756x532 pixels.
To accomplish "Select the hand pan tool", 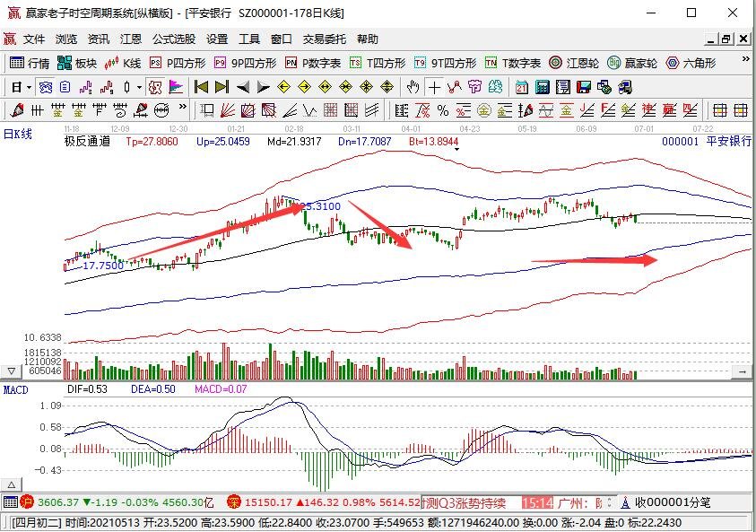I will tap(413, 87).
